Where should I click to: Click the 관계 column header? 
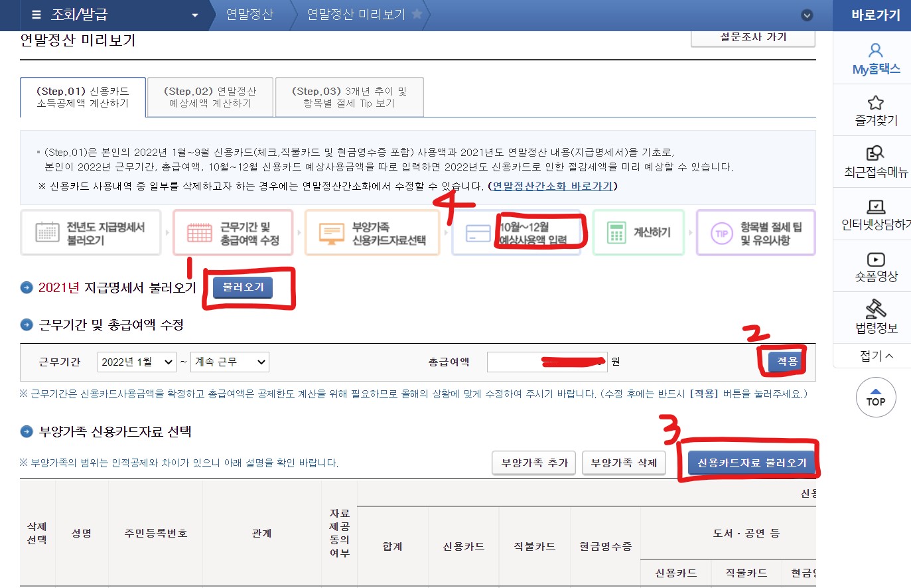click(262, 533)
